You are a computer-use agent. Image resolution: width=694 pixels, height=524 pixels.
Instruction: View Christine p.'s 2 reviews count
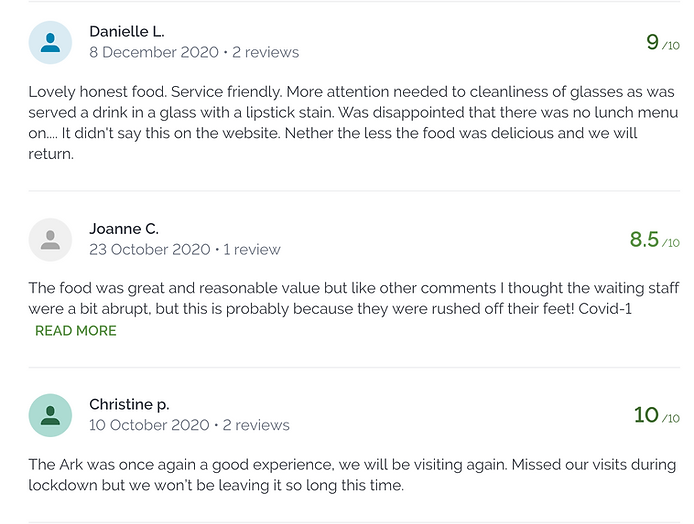pos(256,425)
